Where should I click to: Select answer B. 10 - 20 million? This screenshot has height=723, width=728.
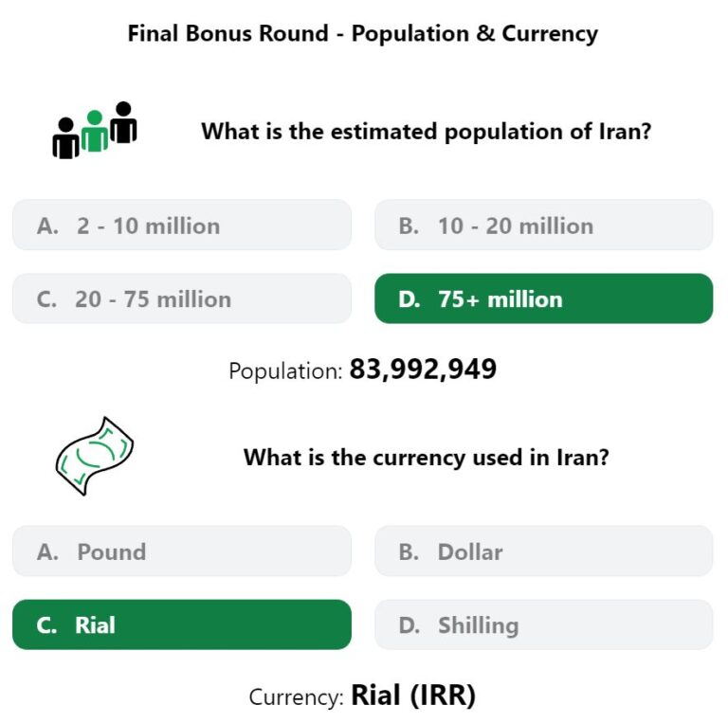pos(544,226)
